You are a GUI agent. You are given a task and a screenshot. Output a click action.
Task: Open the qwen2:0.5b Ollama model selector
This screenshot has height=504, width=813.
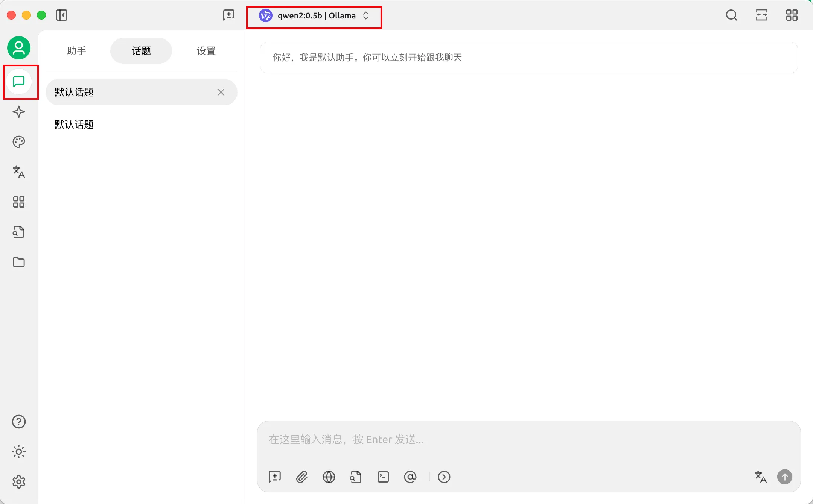pos(314,16)
